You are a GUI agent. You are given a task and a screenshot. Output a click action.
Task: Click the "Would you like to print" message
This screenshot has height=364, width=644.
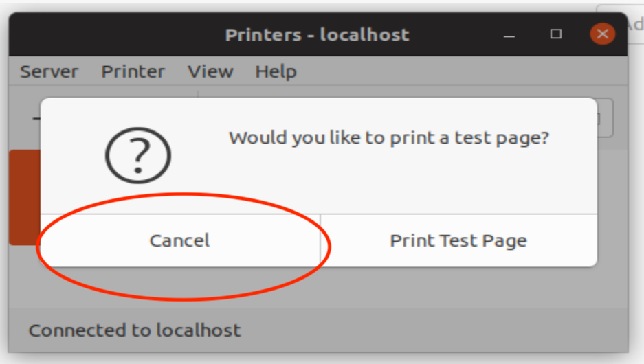pyautogui.click(x=389, y=138)
